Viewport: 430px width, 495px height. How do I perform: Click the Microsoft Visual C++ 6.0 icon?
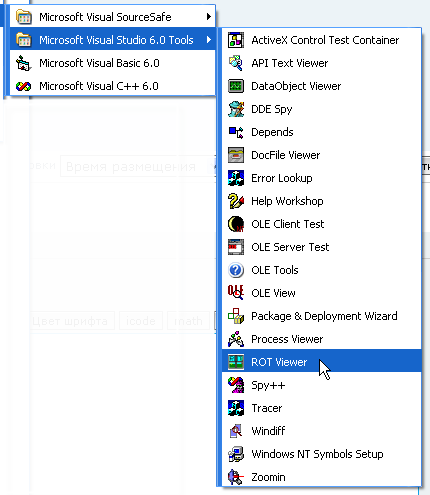pyautogui.click(x=24, y=86)
